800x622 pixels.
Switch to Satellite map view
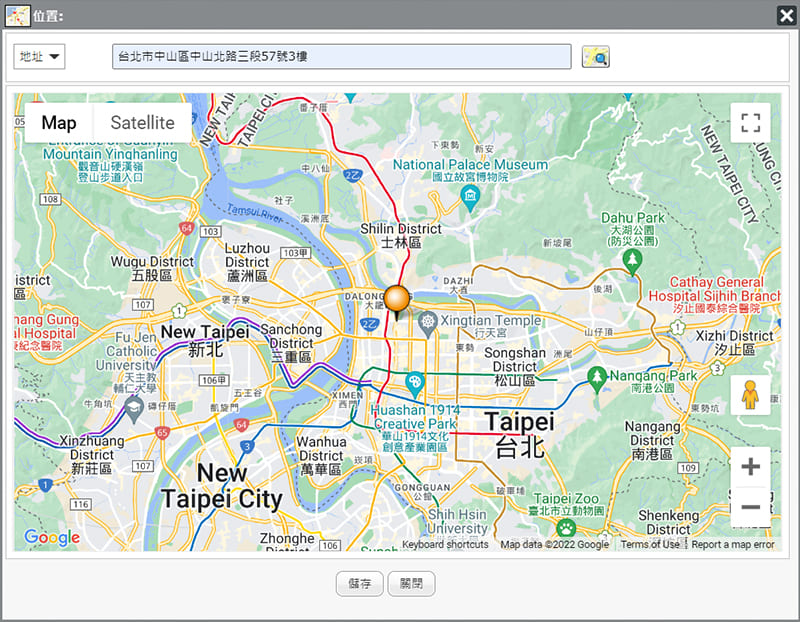pos(142,122)
